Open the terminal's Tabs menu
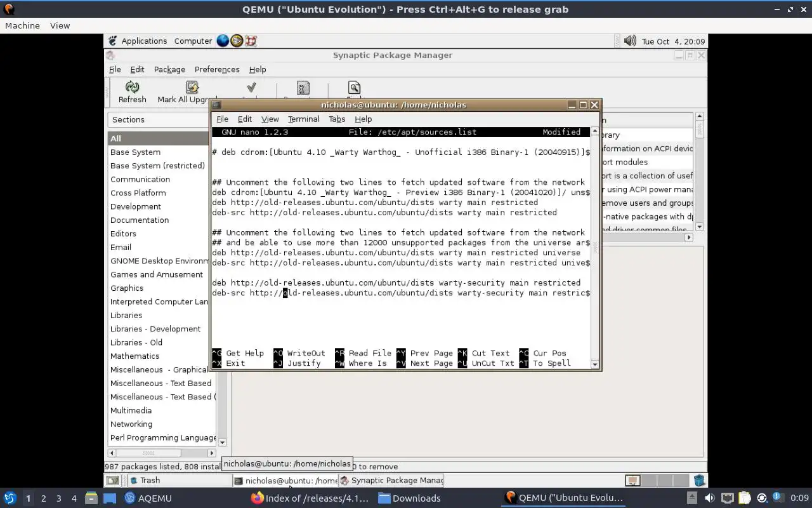812x508 pixels. [x=337, y=119]
